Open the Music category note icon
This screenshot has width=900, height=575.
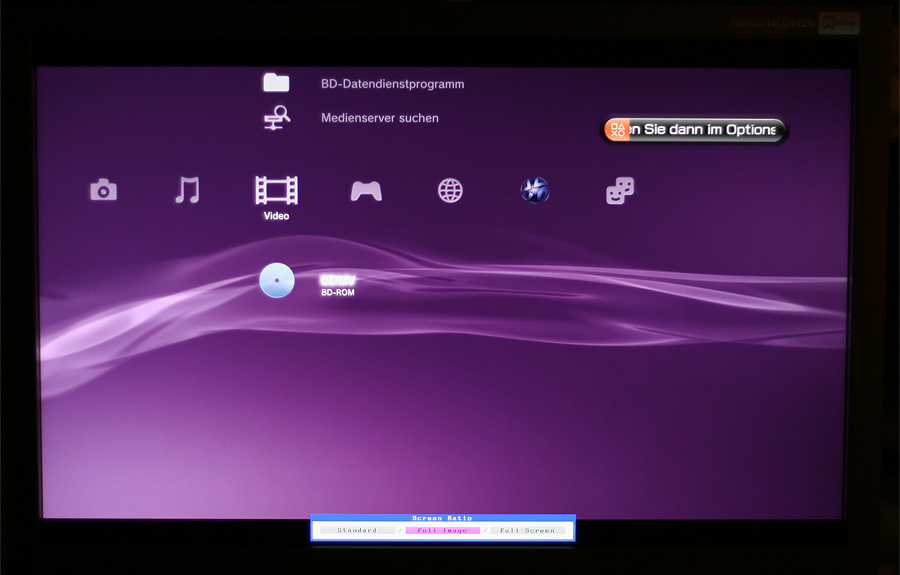[187, 190]
